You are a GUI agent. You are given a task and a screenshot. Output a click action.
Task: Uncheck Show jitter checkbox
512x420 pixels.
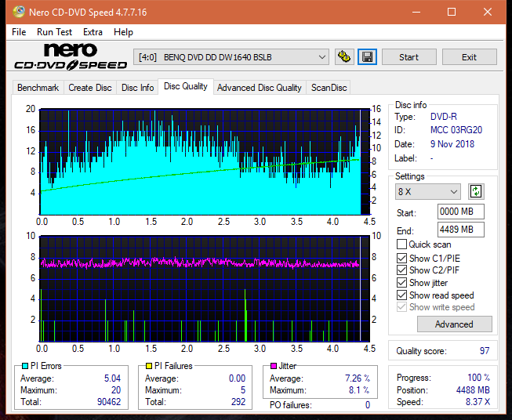pyautogui.click(x=401, y=283)
